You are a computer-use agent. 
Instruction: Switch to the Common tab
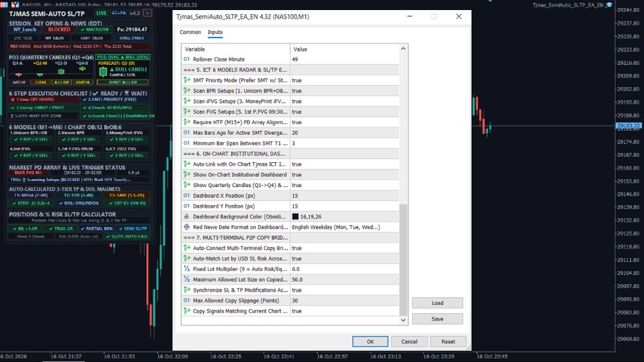(x=190, y=32)
